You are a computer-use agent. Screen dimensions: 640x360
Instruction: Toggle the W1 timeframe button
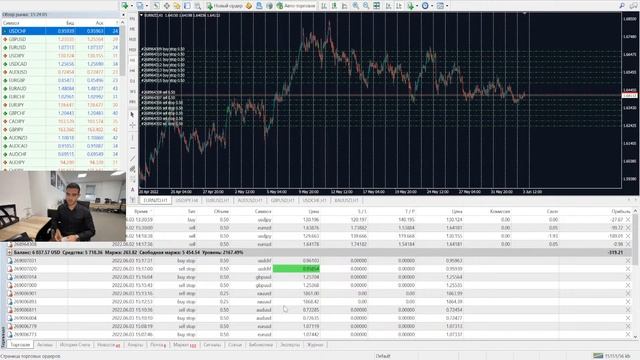[x=132, y=91]
